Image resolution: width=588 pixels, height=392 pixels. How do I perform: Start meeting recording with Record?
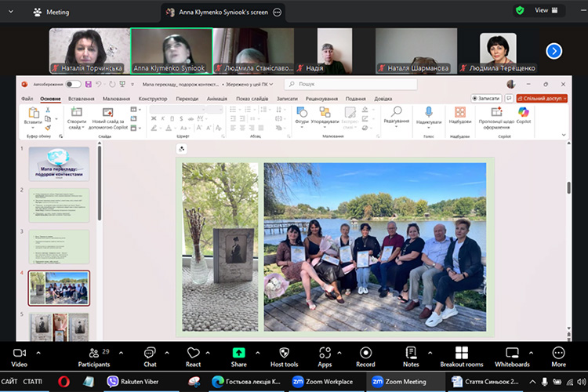tap(365, 353)
